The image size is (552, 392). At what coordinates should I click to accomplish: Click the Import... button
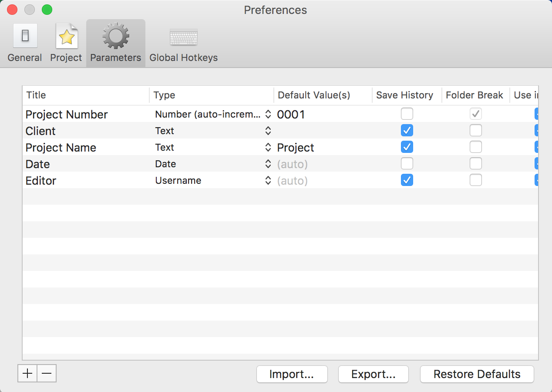(292, 374)
